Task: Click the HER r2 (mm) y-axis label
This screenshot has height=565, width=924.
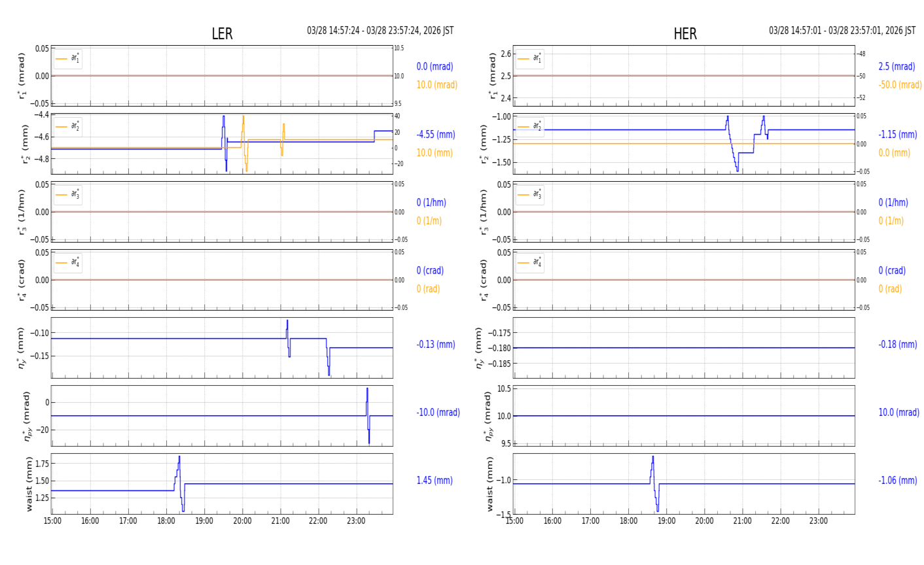Action: click(484, 144)
